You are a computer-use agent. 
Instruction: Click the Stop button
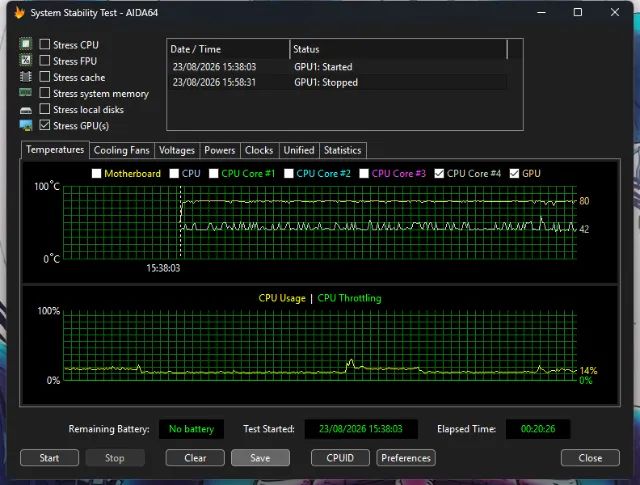[115, 458]
